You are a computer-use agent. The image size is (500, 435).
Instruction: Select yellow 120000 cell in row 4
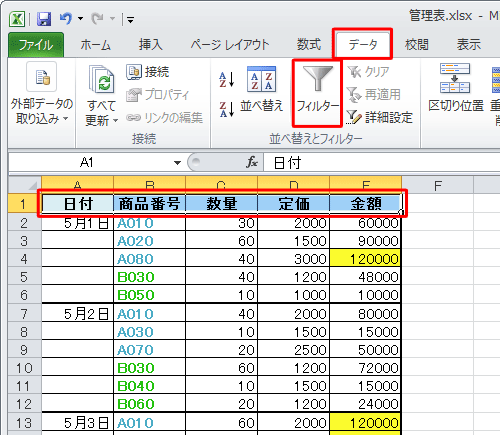[x=365, y=258]
